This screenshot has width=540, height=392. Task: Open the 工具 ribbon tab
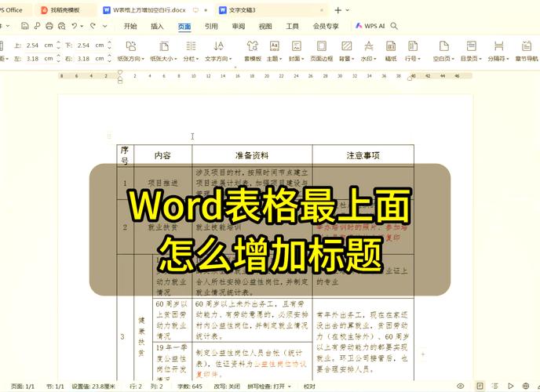(x=292, y=26)
